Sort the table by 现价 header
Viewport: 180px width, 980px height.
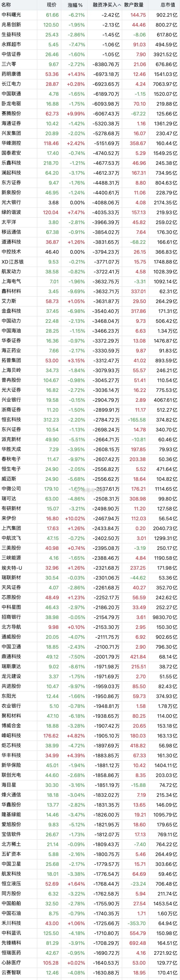tap(52, 5)
